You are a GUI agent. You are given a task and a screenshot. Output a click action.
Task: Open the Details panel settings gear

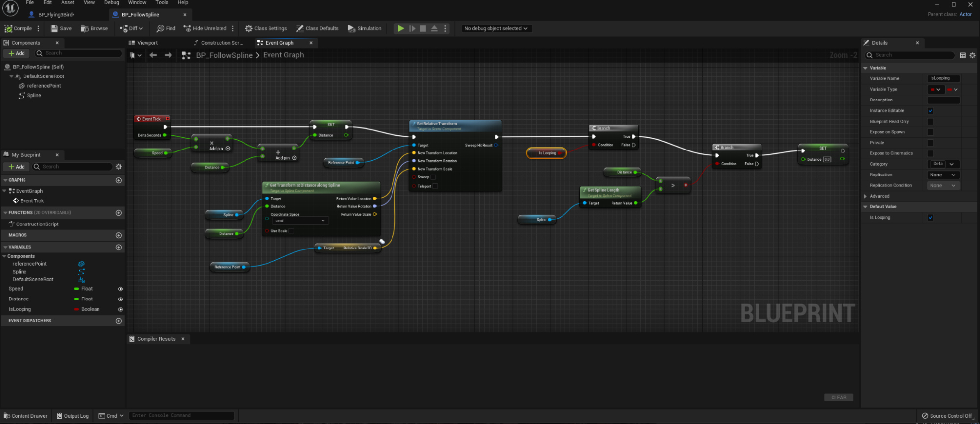[x=972, y=56]
